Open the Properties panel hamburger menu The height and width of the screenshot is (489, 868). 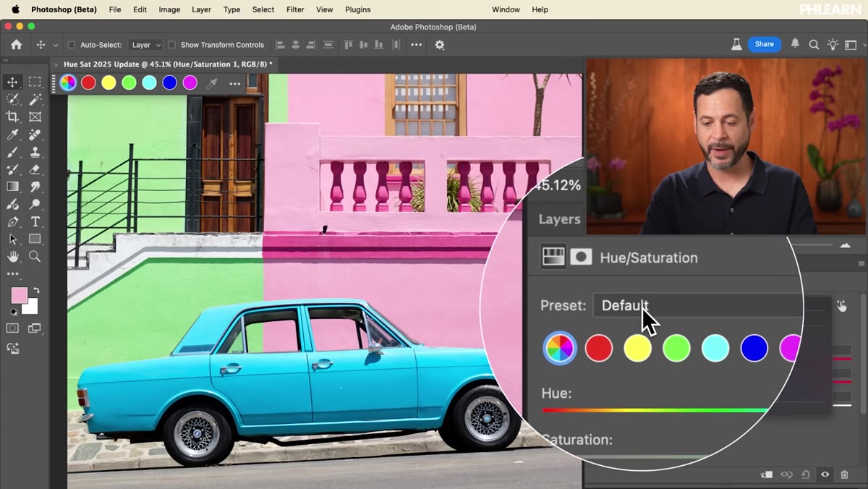[x=861, y=264]
